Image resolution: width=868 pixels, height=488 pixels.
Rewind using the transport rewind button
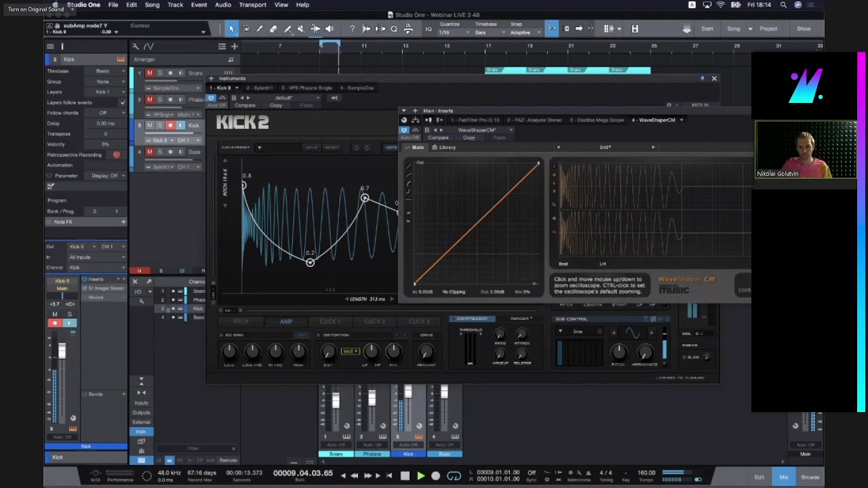(354, 476)
